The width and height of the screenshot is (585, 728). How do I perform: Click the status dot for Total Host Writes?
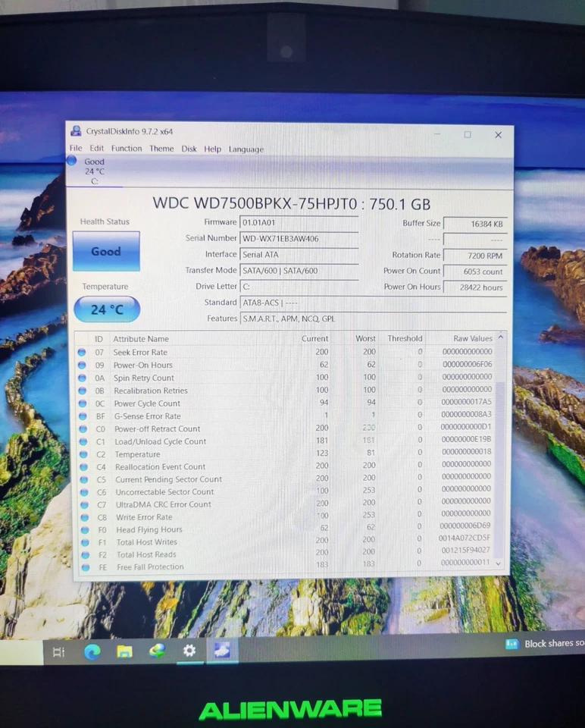tap(86, 541)
